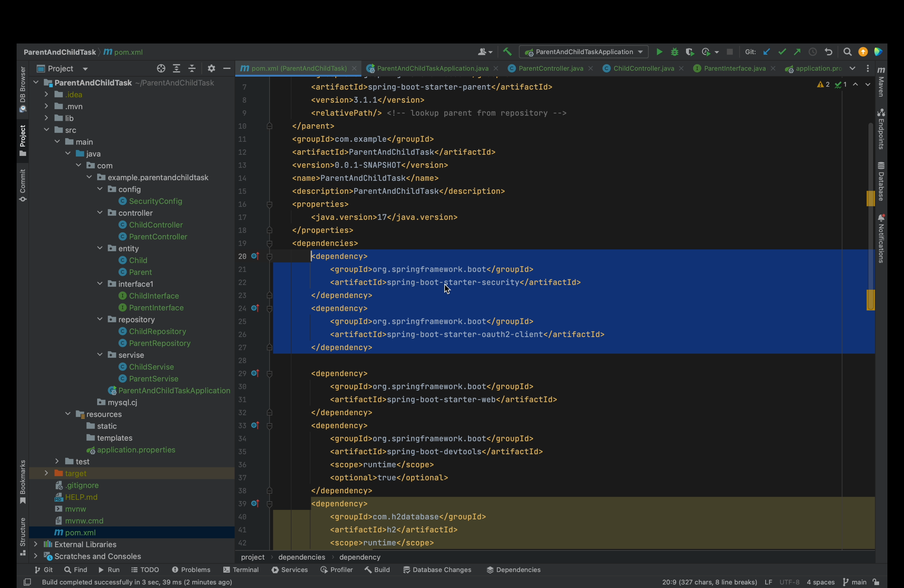Open the Bookmarks tool window
Viewport: 904px width, 588px height.
tap(23, 482)
